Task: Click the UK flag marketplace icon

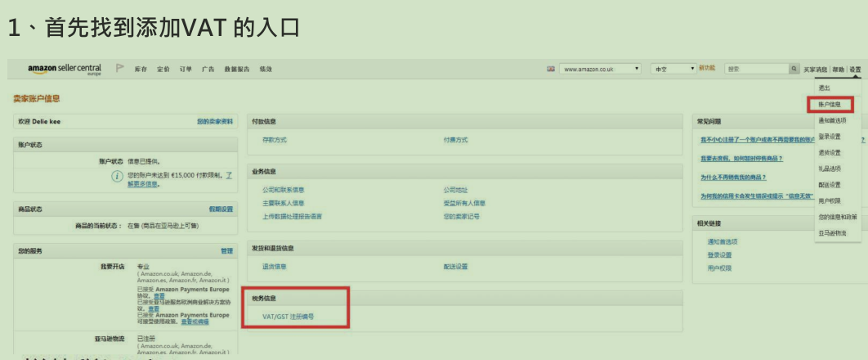Action: click(551, 70)
